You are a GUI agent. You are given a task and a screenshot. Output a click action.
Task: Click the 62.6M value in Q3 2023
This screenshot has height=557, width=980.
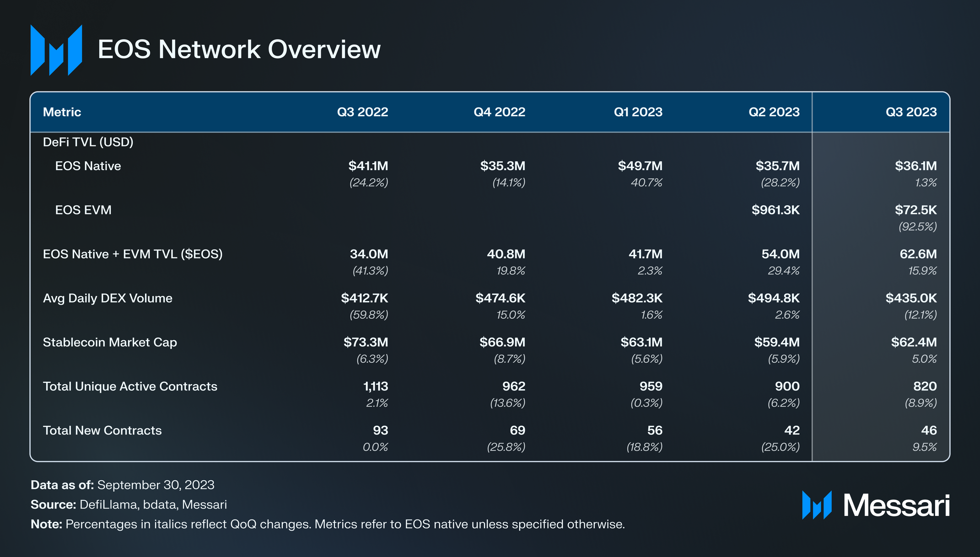[x=918, y=254]
